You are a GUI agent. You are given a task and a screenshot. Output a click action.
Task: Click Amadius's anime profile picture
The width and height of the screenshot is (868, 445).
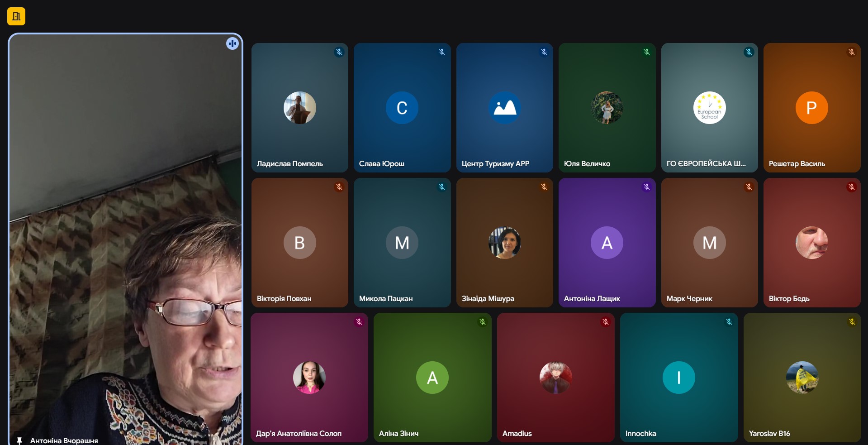click(x=556, y=378)
